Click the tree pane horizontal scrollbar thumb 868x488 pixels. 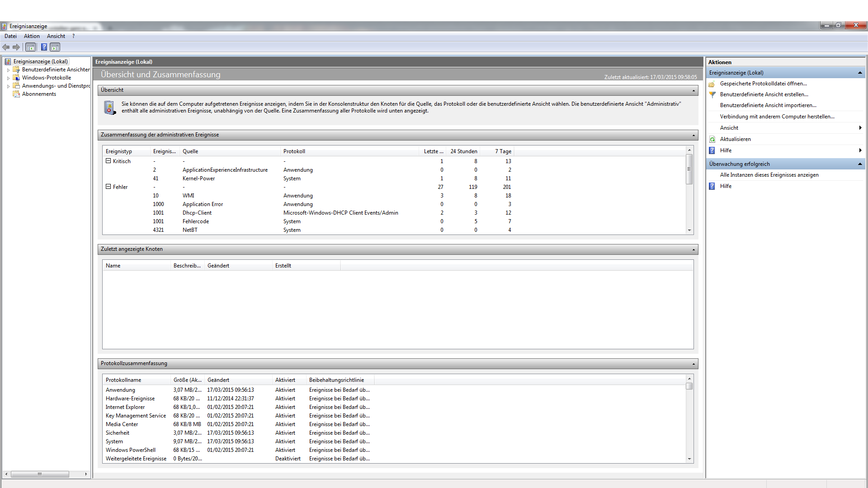(40, 474)
